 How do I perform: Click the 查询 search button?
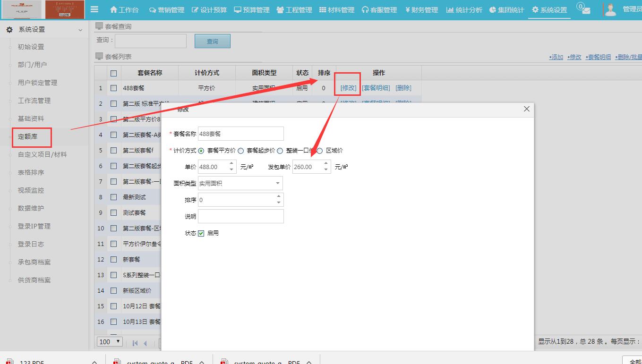coord(212,42)
